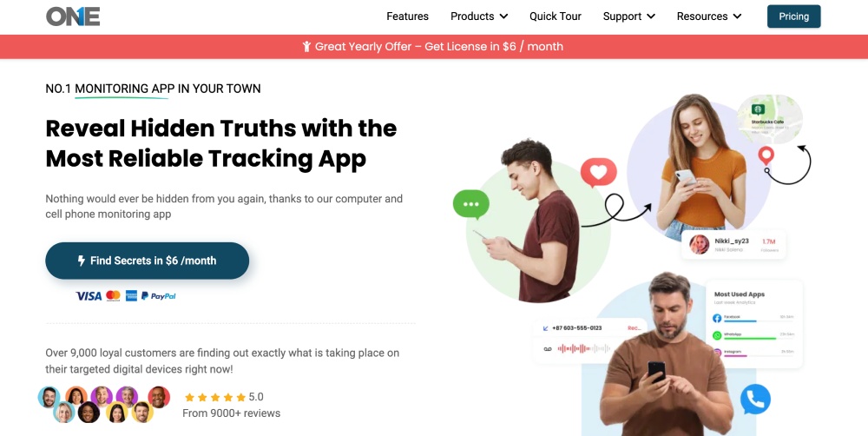Click the Facebook icon in Most Used Apps
Screen dimensions: 868x436
click(x=717, y=318)
